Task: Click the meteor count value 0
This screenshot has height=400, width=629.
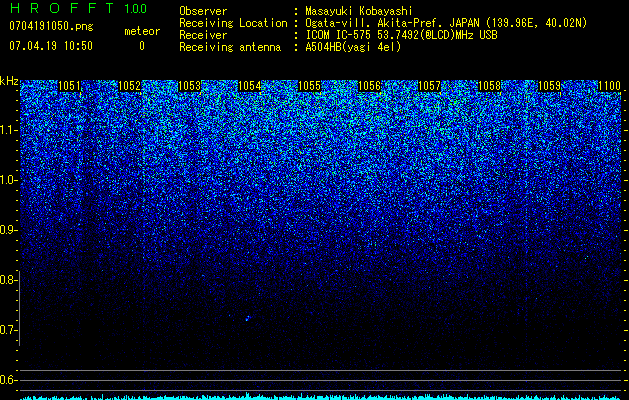Action: click(x=142, y=46)
